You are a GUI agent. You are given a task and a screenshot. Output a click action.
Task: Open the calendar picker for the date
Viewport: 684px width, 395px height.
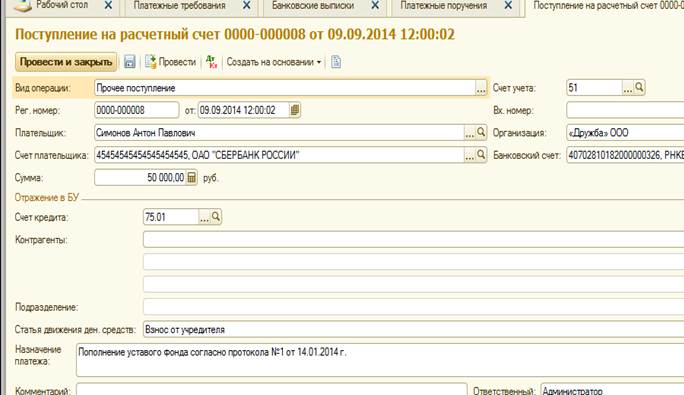[295, 110]
